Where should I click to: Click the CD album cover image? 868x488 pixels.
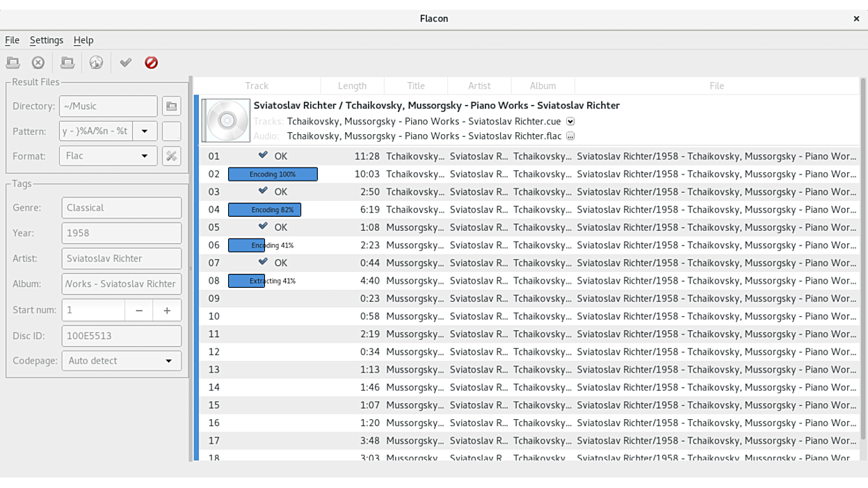coord(226,120)
